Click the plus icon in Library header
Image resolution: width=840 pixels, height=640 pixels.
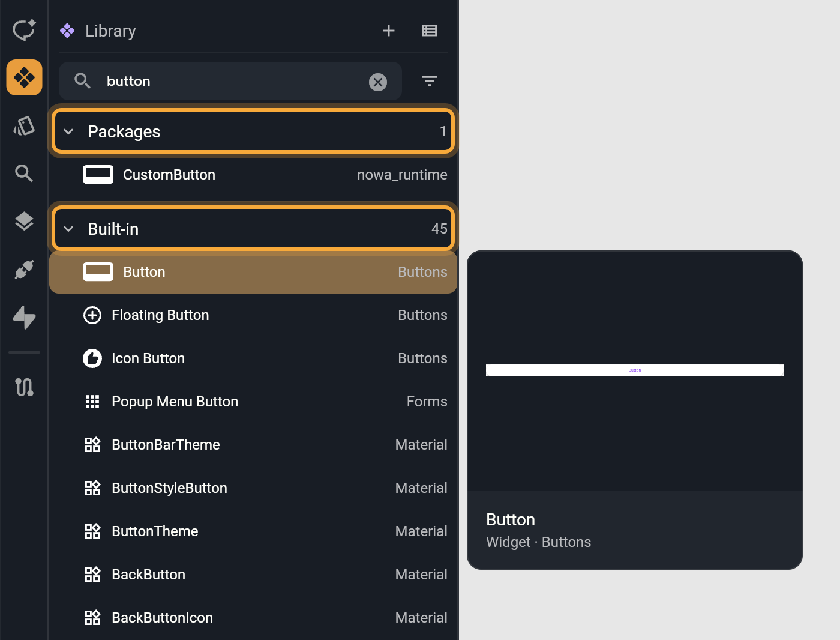(x=389, y=31)
